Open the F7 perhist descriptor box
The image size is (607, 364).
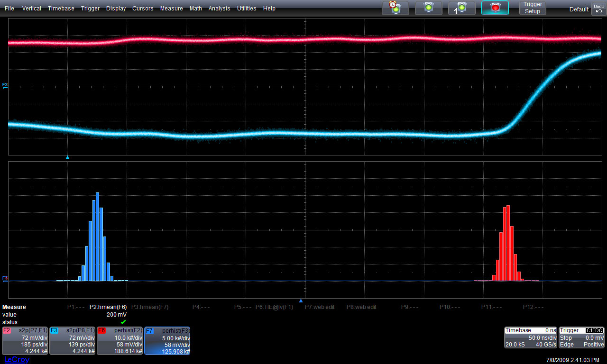coord(167,341)
